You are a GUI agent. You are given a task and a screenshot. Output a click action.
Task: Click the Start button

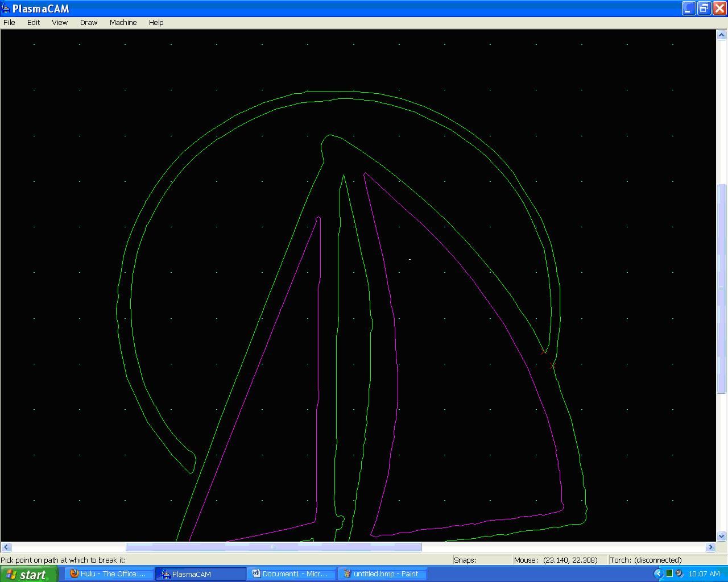[28, 573]
